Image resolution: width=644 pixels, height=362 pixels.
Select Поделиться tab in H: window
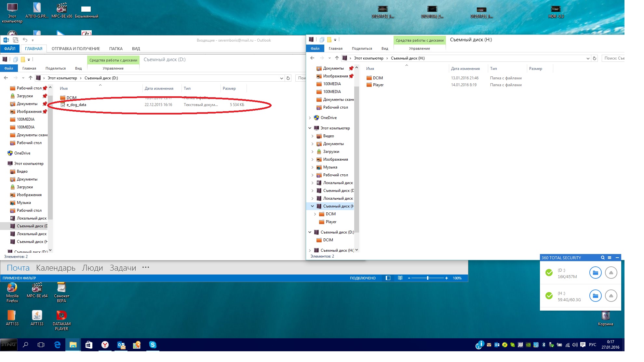pyautogui.click(x=362, y=48)
